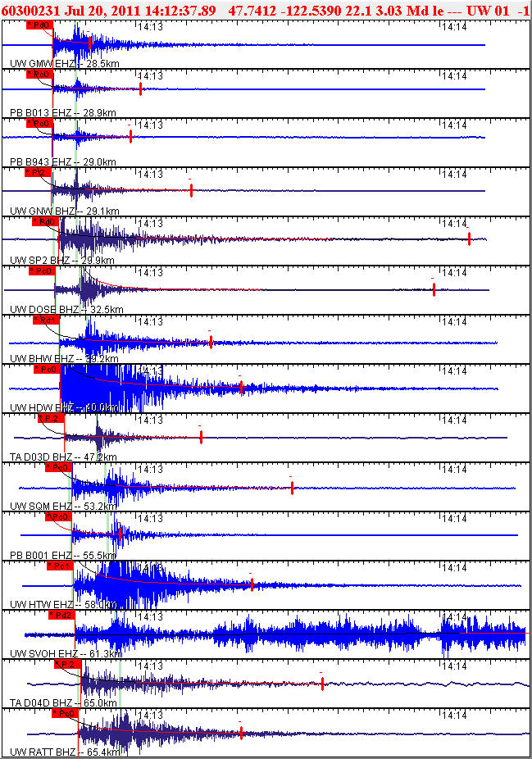Click the UW GMW EHZ station label

[x=42, y=63]
